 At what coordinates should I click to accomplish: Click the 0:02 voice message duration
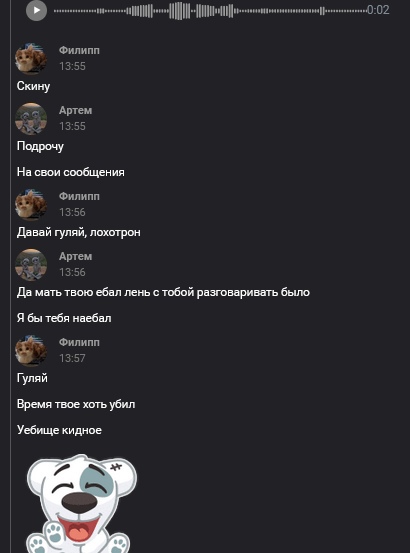click(378, 10)
